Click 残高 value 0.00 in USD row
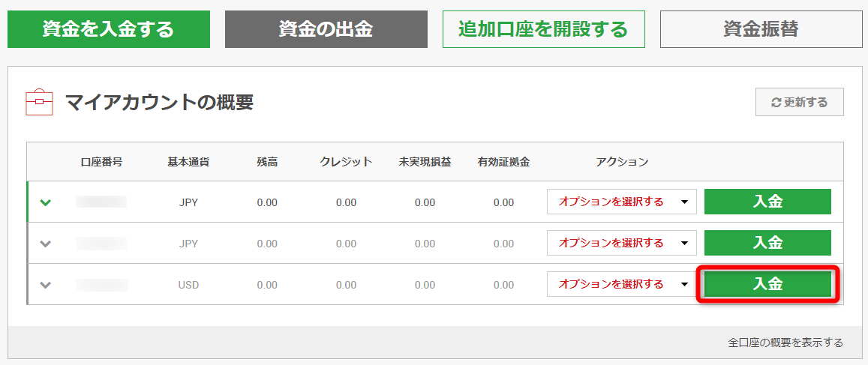Viewport: 868px width, 365px height. 267,286
